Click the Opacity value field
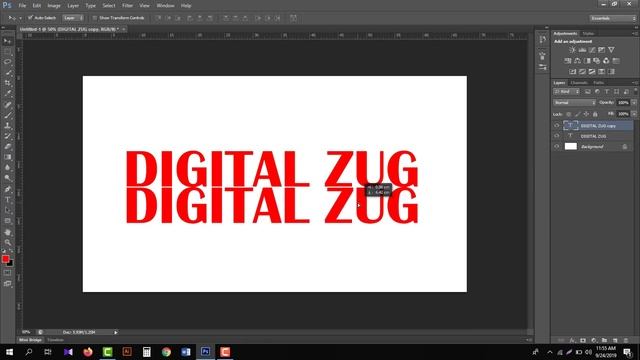 click(623, 103)
